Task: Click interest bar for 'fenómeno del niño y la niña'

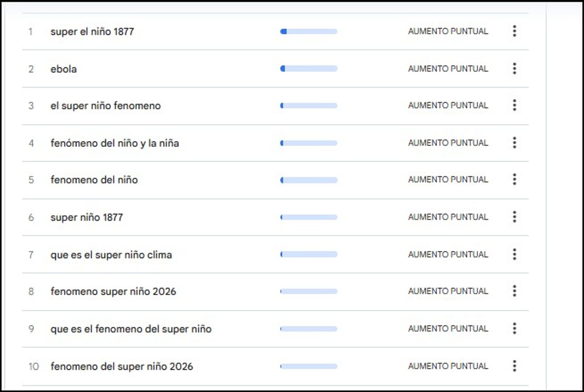Action: click(309, 143)
